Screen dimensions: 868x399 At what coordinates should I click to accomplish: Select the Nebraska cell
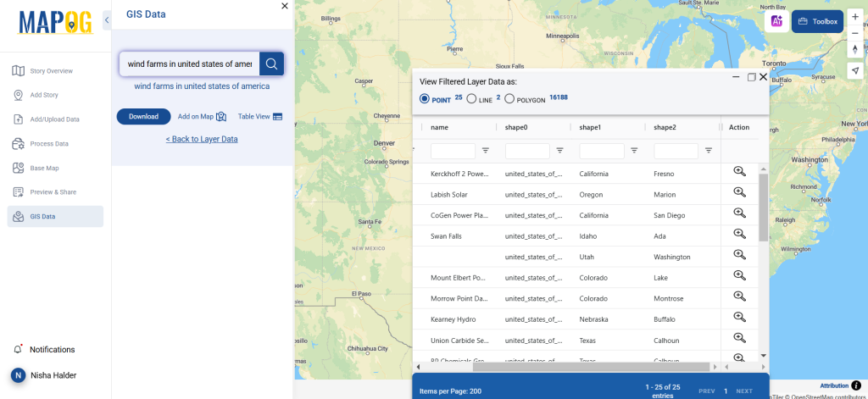click(x=594, y=319)
